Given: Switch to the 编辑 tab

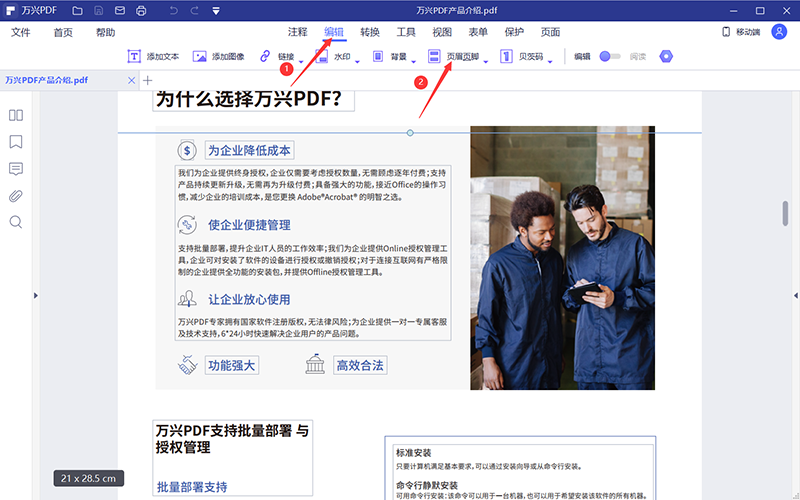Looking at the screenshot, I should click(334, 32).
